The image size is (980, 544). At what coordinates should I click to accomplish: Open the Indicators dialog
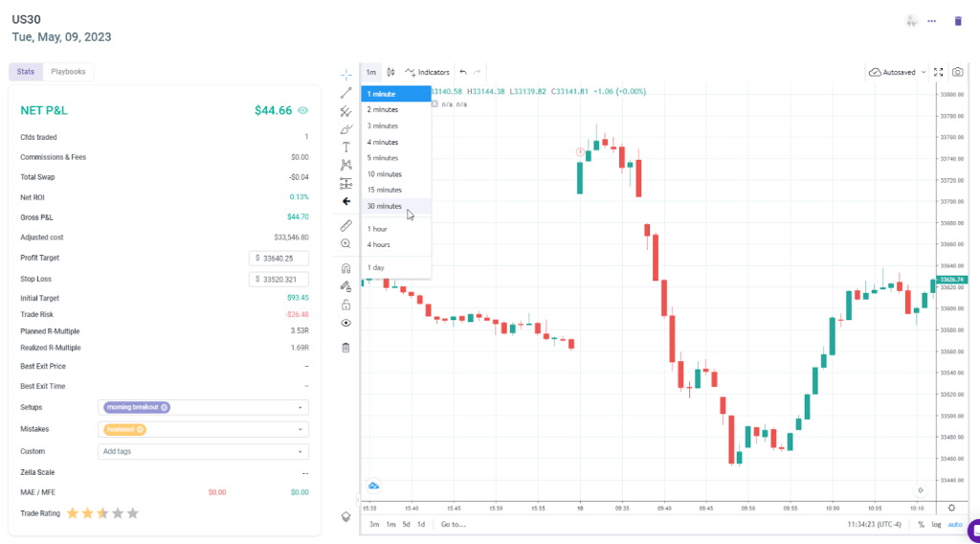pos(427,72)
